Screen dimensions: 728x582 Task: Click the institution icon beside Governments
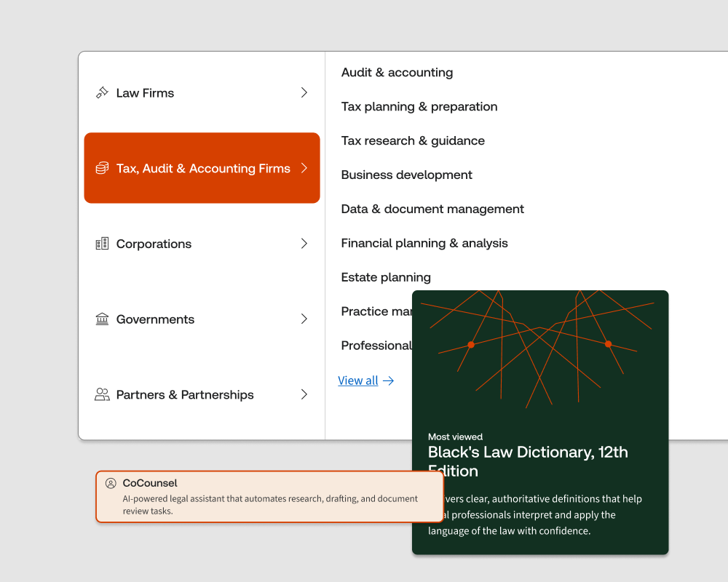coord(102,319)
